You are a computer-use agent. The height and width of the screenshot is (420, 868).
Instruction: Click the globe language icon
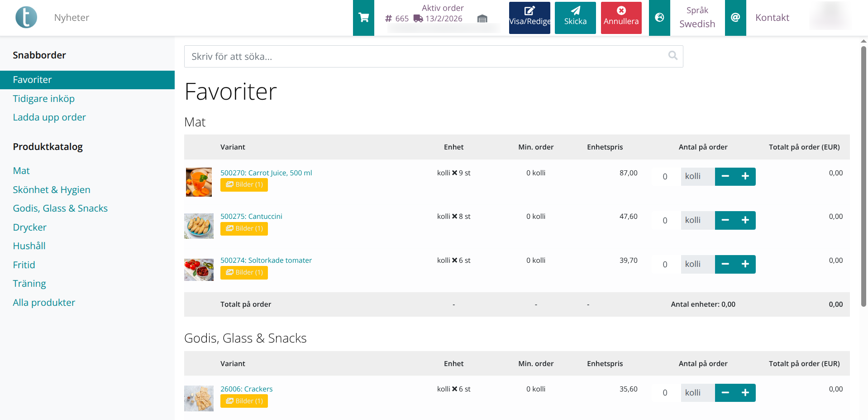(x=659, y=18)
